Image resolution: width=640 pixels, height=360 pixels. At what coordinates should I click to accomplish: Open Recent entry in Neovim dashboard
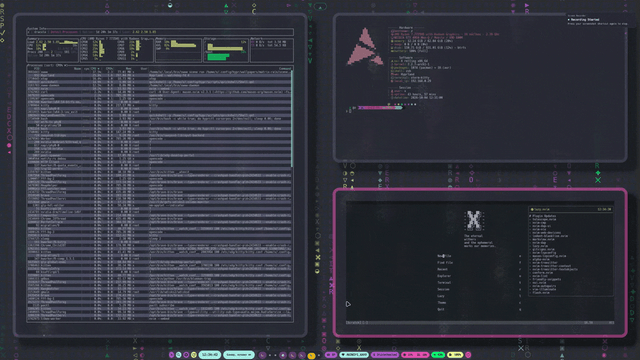(x=442, y=269)
